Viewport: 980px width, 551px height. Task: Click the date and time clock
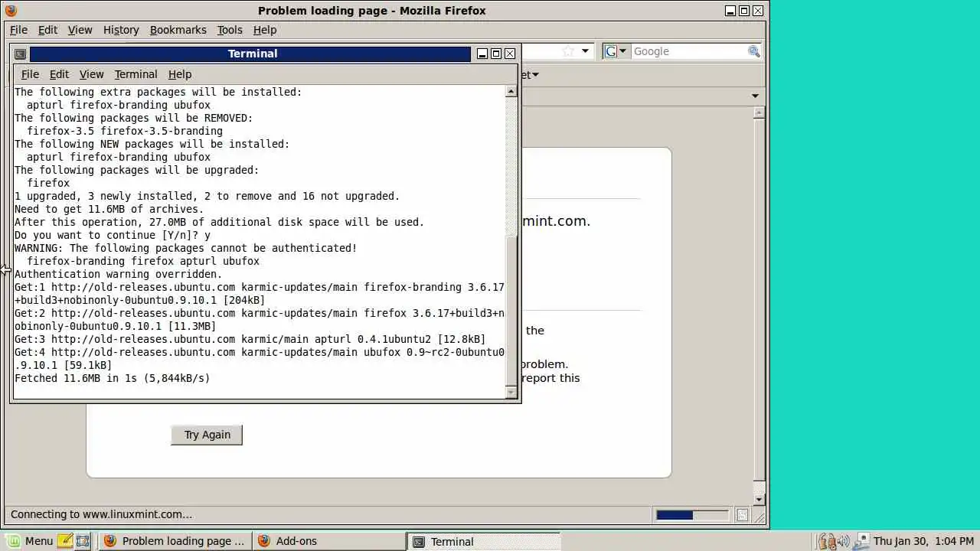coord(924,541)
